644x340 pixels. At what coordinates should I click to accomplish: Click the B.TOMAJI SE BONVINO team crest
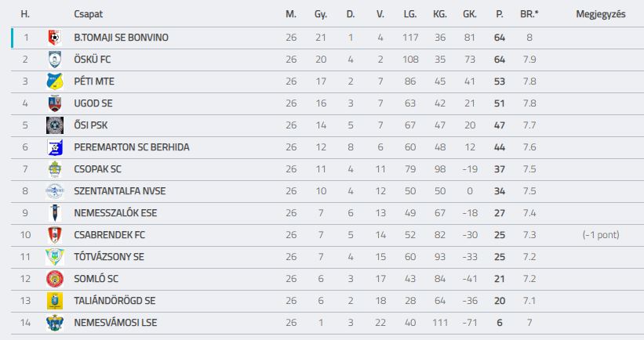55,38
